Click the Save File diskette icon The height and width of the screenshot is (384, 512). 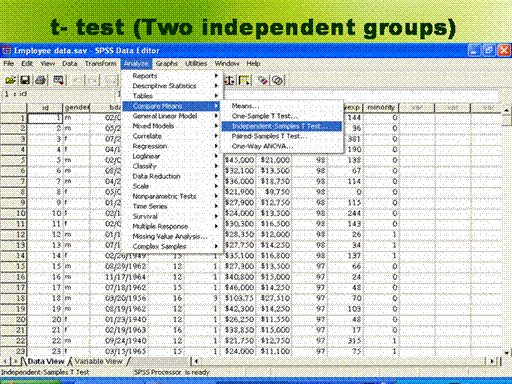click(x=25, y=80)
